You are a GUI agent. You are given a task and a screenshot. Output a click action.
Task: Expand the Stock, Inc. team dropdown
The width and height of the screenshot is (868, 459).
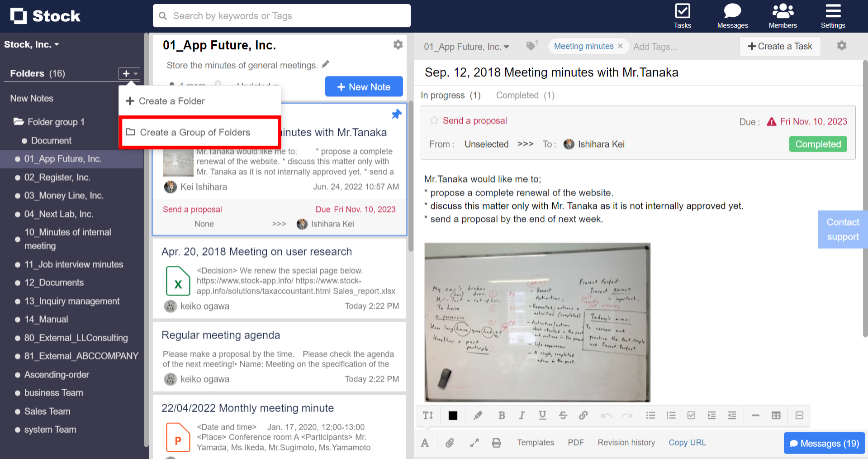pyautogui.click(x=32, y=44)
